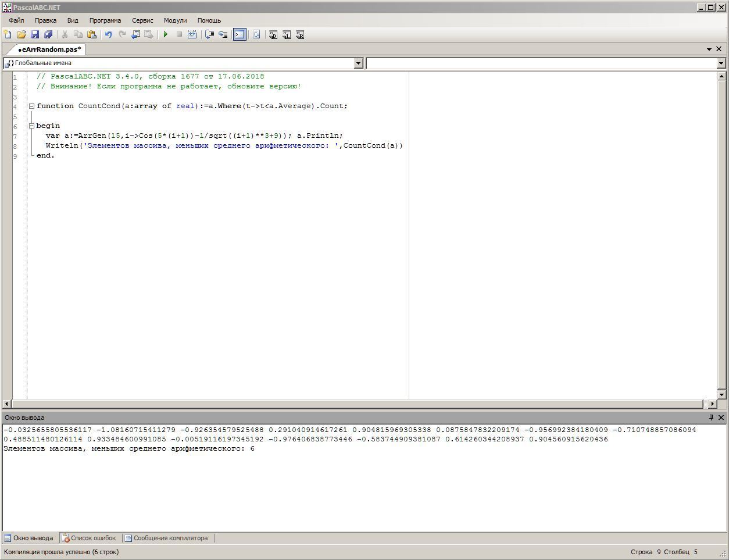Collapse the CountCond function fold marker

(32, 106)
